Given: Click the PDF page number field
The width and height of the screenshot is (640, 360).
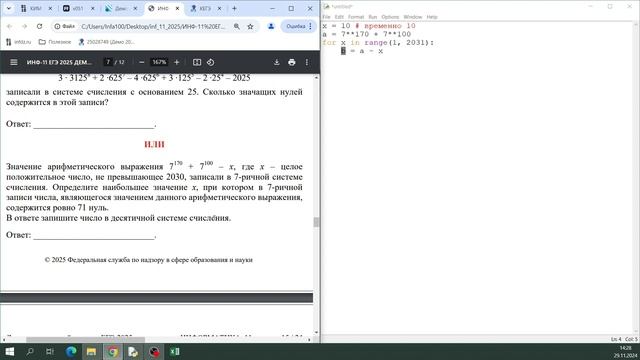Looking at the screenshot, I should pyautogui.click(x=108, y=62).
